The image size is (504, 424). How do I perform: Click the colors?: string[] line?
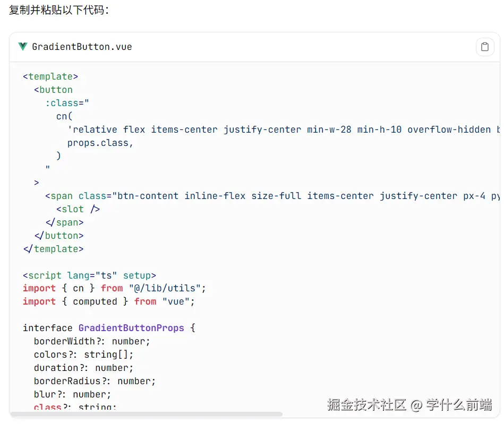click(x=83, y=354)
